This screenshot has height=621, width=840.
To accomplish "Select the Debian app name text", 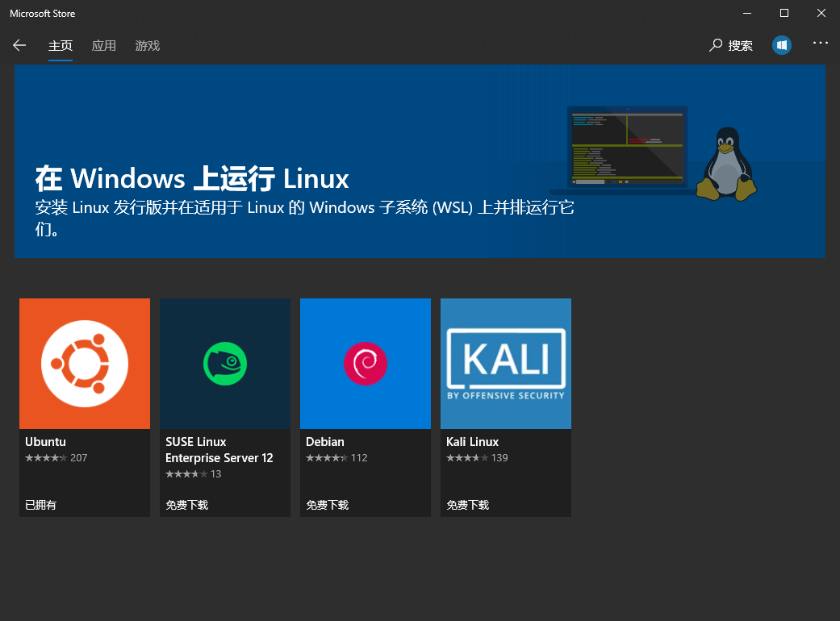I will (x=325, y=442).
